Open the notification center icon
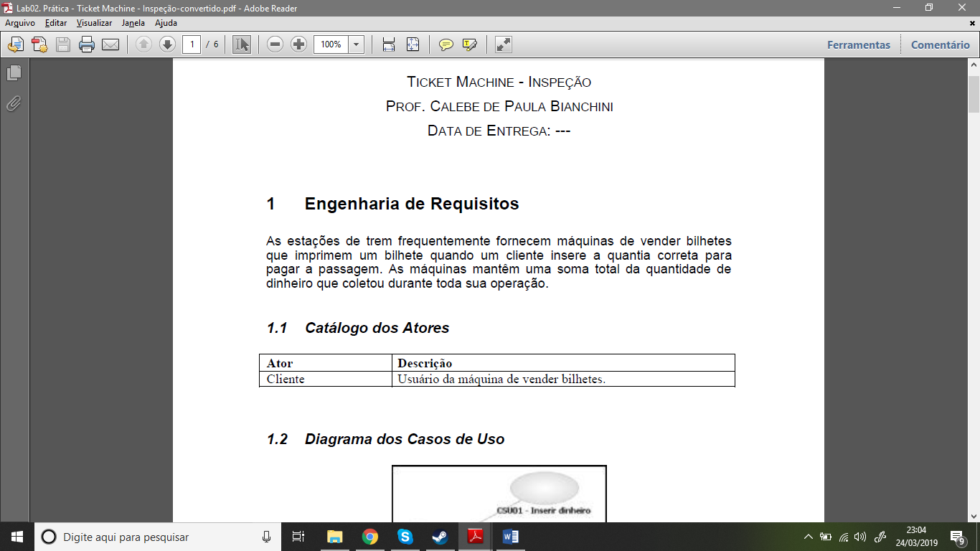 tap(957, 537)
